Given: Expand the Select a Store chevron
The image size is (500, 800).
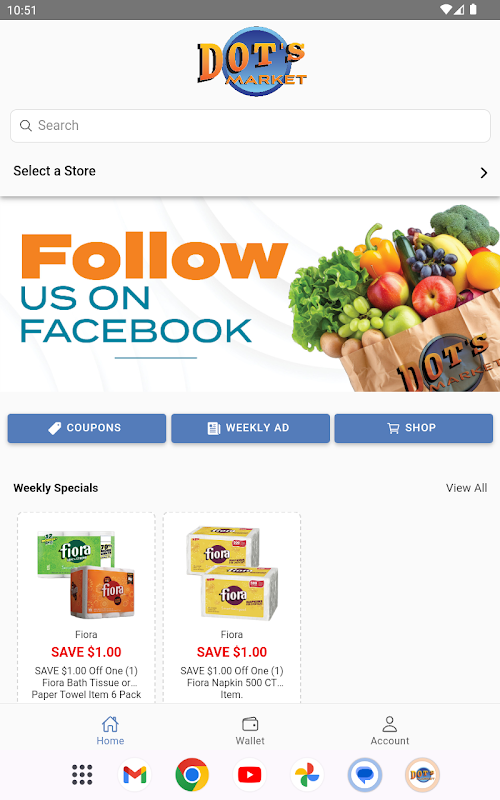Looking at the screenshot, I should click(484, 172).
